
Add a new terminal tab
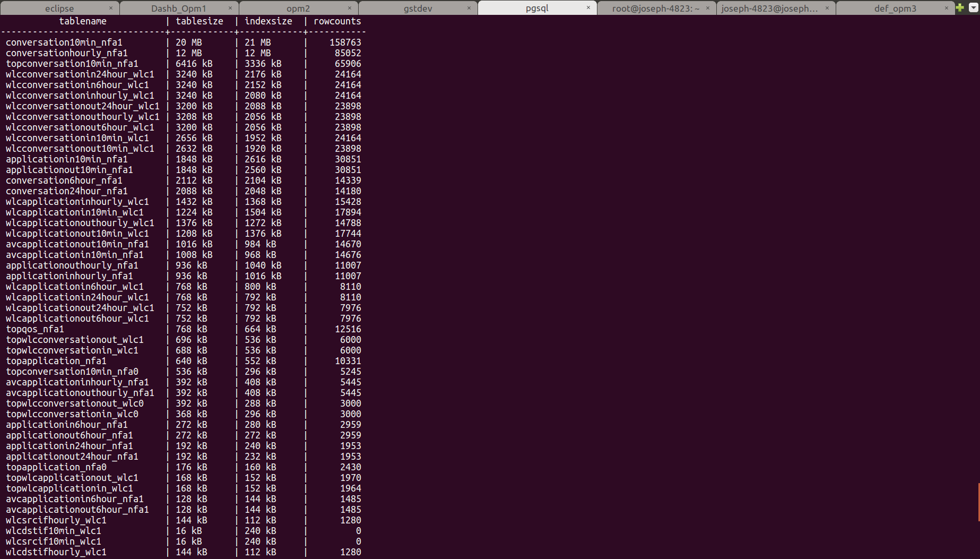pyautogui.click(x=960, y=7)
